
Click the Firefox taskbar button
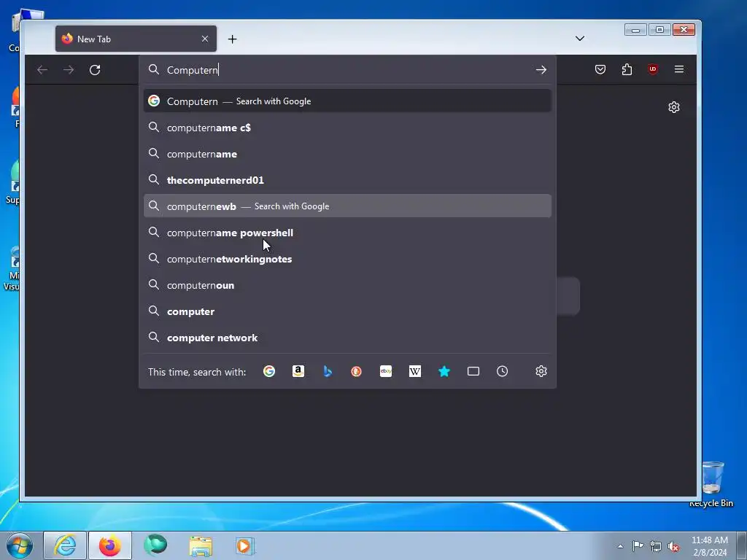(110, 545)
